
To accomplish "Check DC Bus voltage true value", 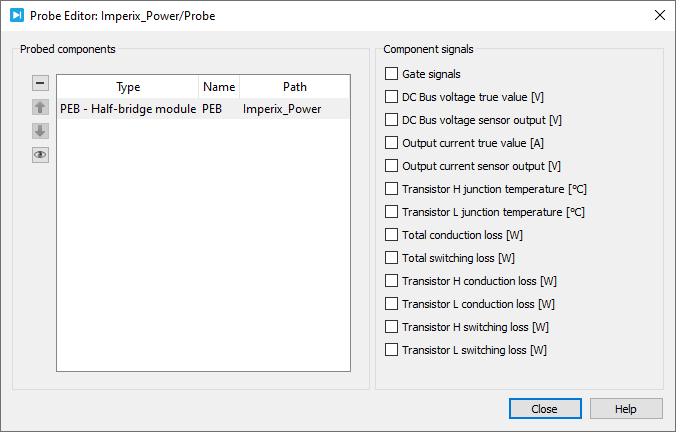I will point(391,97).
